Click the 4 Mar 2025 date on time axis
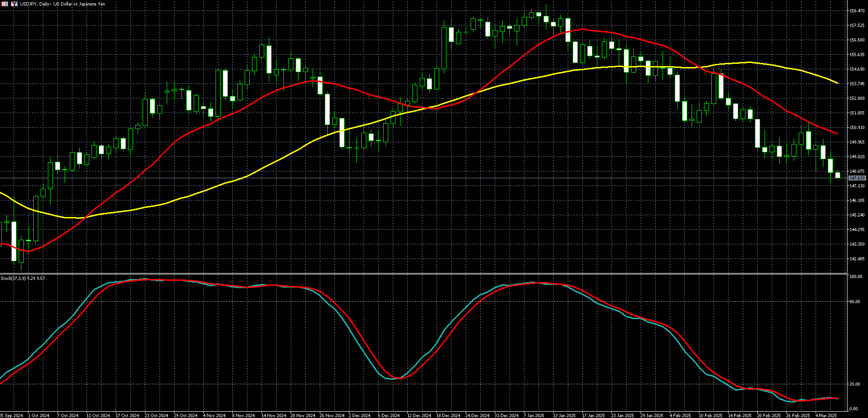This screenshot has height=418, width=868. point(826,415)
